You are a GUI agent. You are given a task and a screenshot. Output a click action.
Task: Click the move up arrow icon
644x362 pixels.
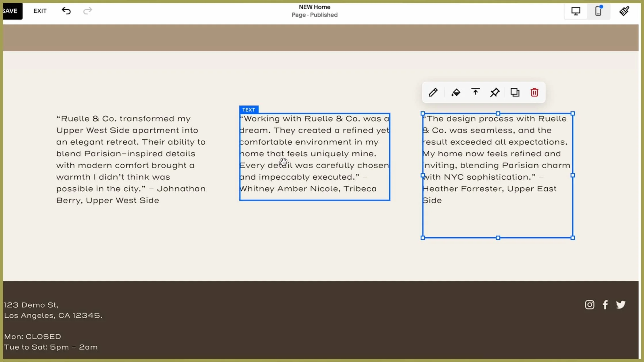coord(476,92)
